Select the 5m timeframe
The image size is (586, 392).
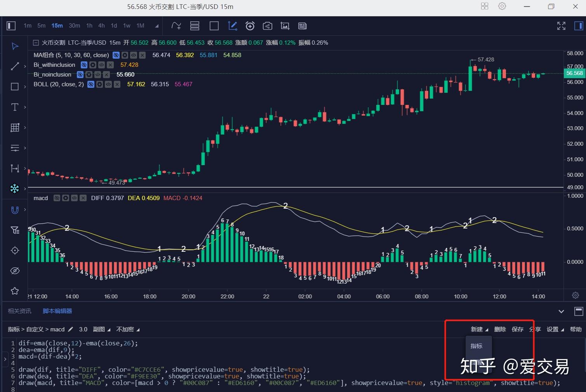[x=42, y=26]
